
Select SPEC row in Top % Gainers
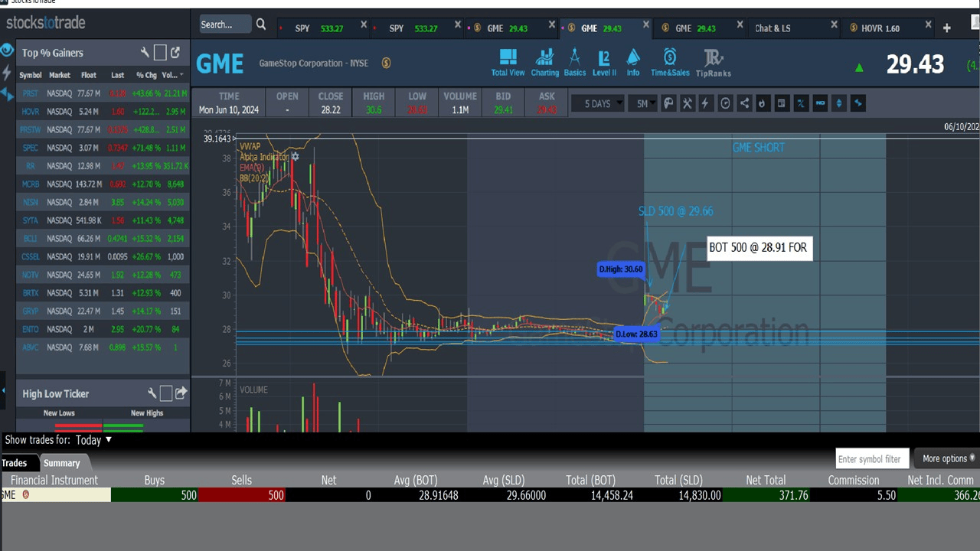pos(103,148)
